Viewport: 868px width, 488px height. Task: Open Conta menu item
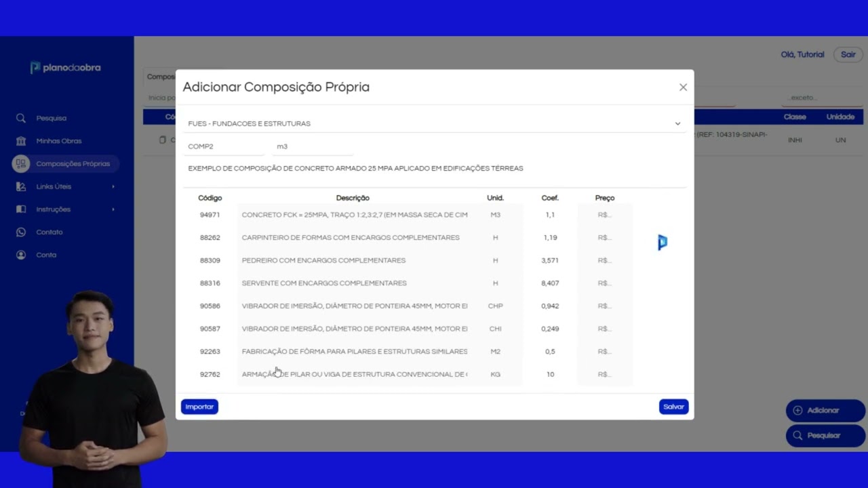point(46,255)
